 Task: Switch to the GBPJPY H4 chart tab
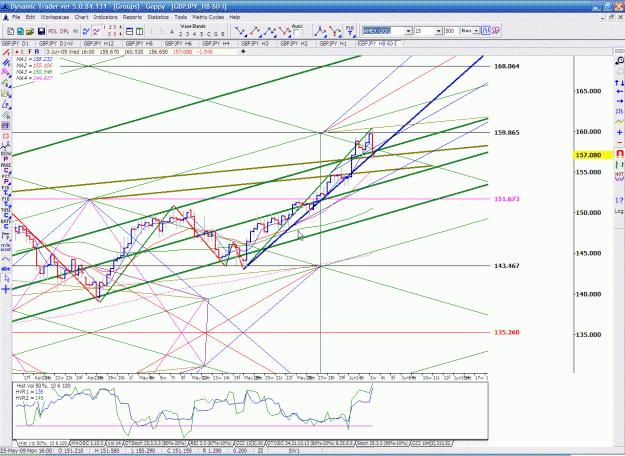pyautogui.click(x=216, y=43)
